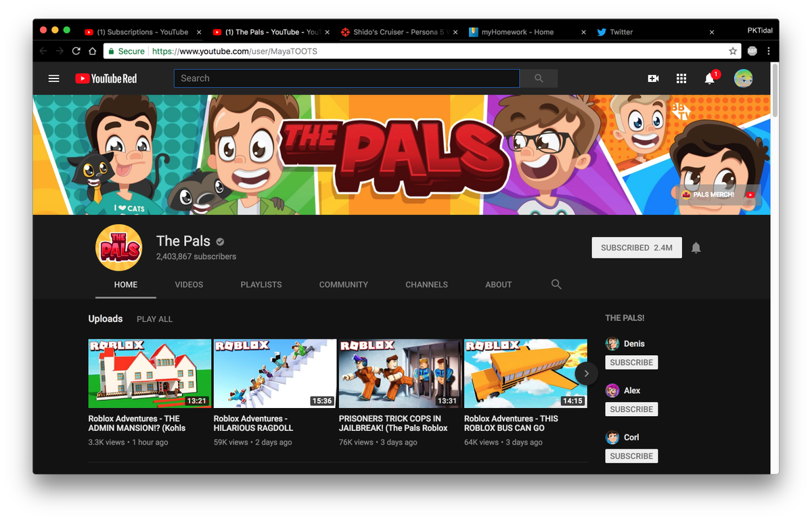Open the YouTube hamburger guide menu
812x521 pixels.
click(x=54, y=78)
